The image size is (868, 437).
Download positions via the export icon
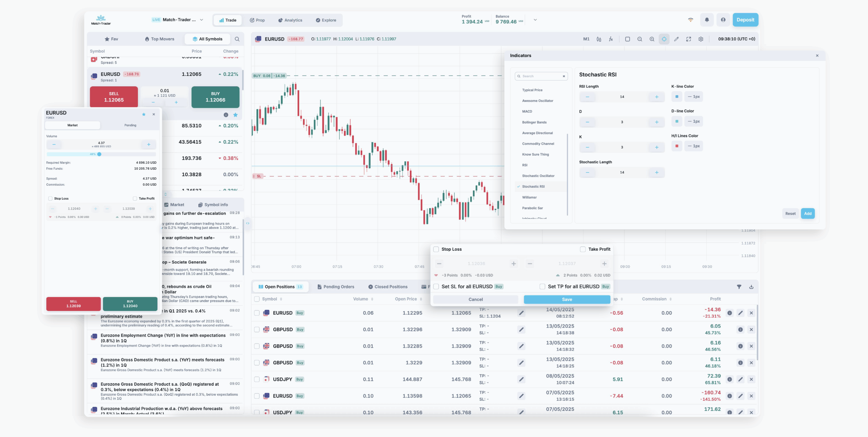coord(752,287)
